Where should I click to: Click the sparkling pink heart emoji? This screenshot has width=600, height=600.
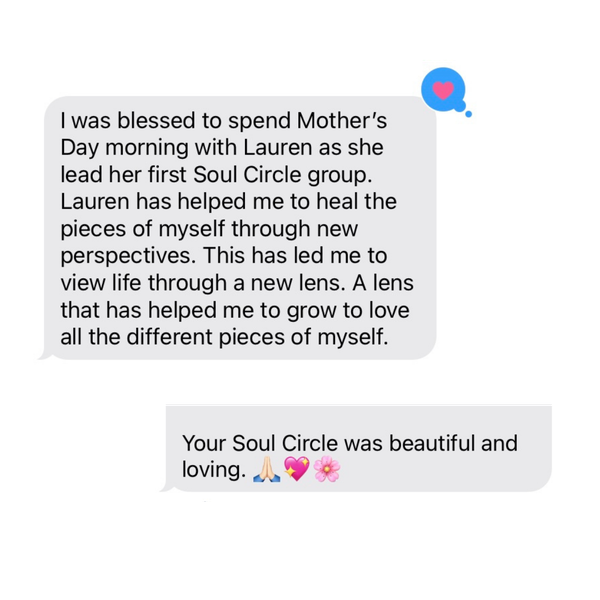[x=297, y=469]
